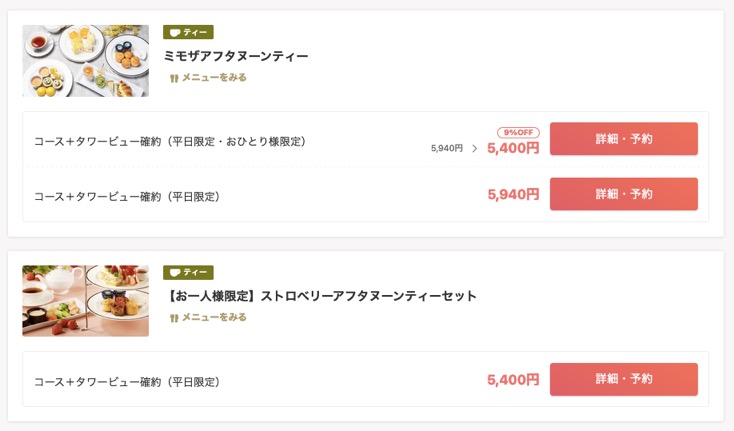Viewport: 734px width, 431px height.
Task: Click the 5,400円 price of the Strawberry set
Action: click(513, 380)
